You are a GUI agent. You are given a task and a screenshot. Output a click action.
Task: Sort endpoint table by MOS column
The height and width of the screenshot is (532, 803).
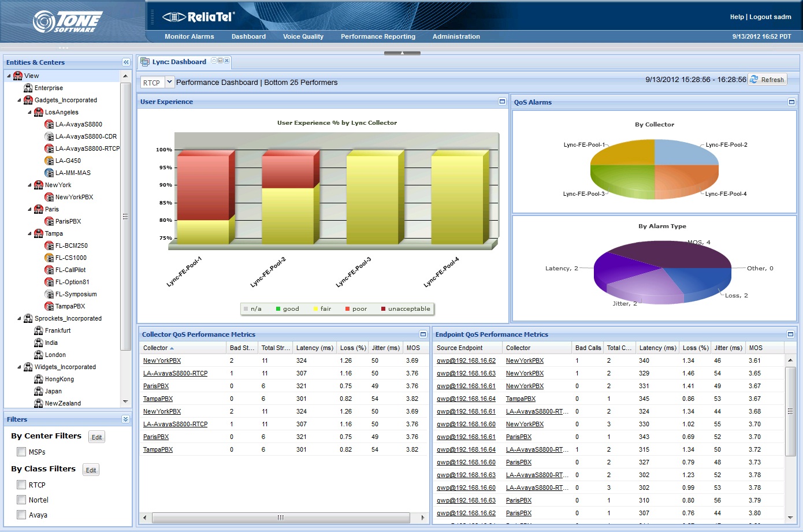click(x=764, y=348)
